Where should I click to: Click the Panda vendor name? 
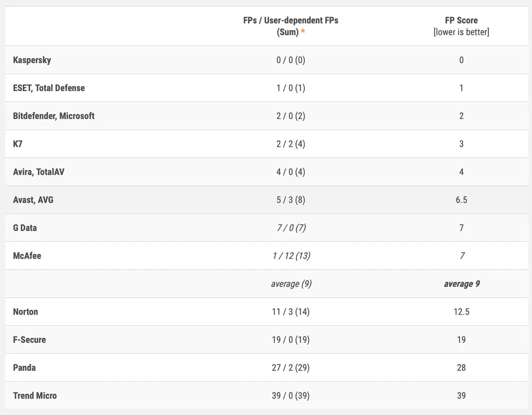pos(24,368)
